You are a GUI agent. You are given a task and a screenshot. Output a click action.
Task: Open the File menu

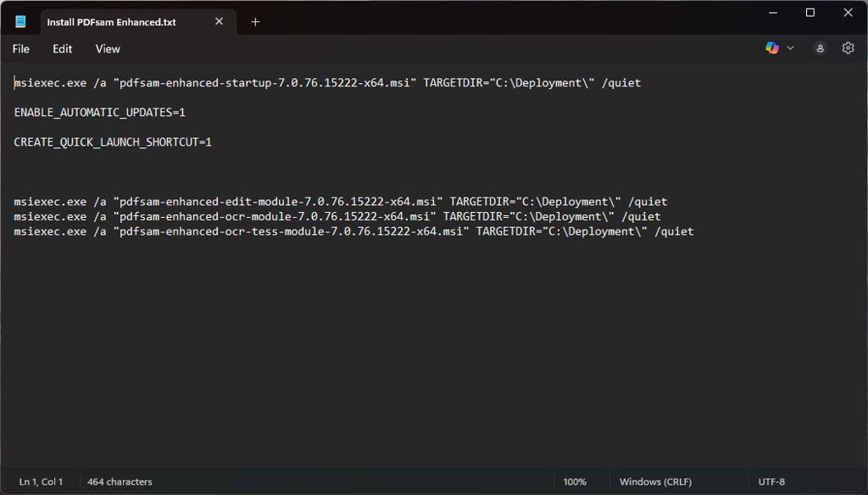(x=21, y=48)
